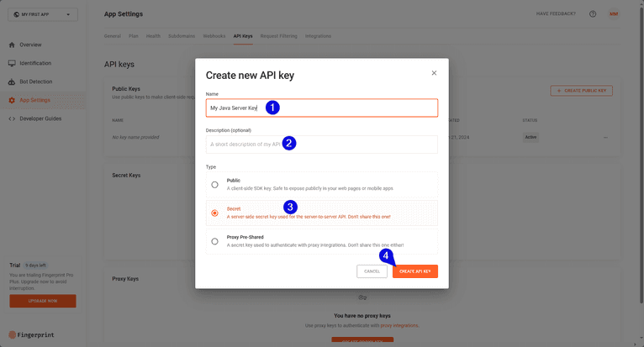Click the Identification monitor icon
644x347 pixels.
coord(12,63)
